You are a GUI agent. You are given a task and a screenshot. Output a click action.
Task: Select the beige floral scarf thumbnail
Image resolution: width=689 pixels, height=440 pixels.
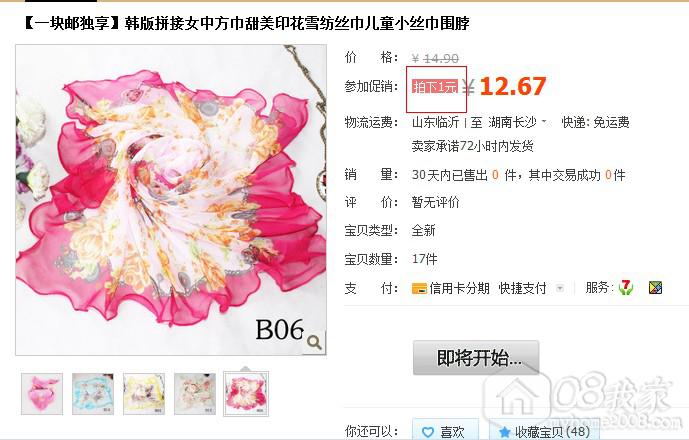pyautogui.click(x=195, y=394)
